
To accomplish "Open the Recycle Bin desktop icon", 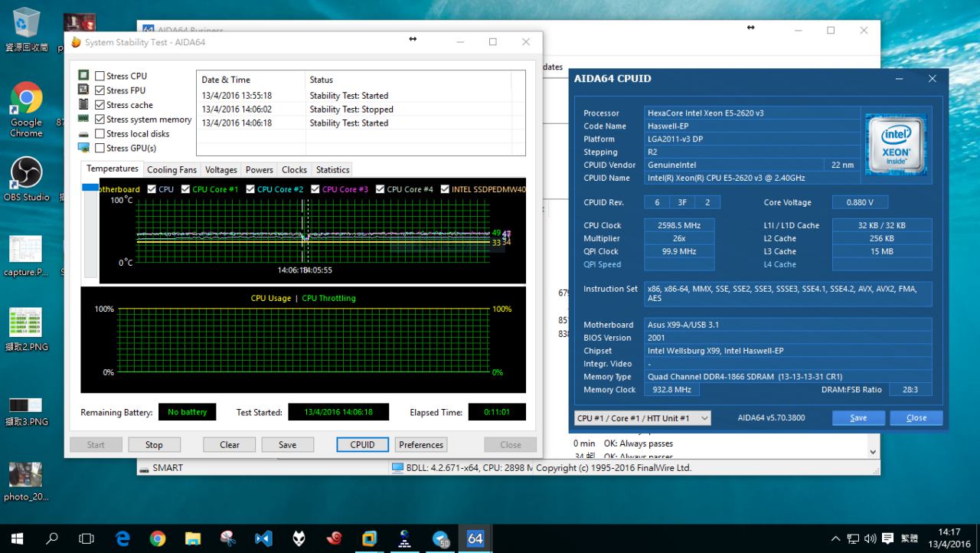I will (26, 31).
